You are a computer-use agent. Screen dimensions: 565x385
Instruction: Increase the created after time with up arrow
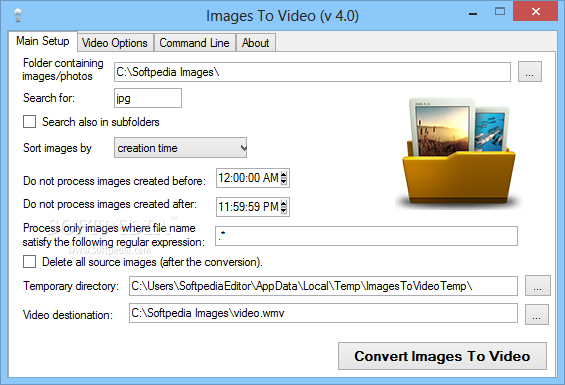coord(284,203)
